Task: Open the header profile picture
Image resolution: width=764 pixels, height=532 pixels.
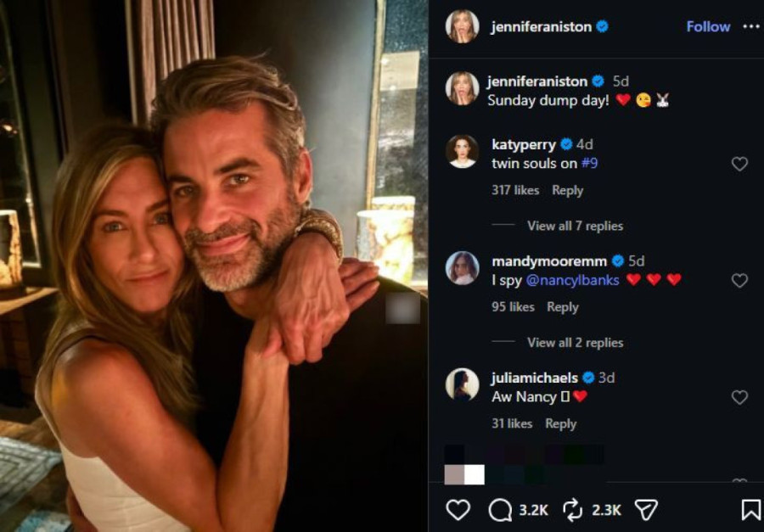Action: tap(462, 26)
